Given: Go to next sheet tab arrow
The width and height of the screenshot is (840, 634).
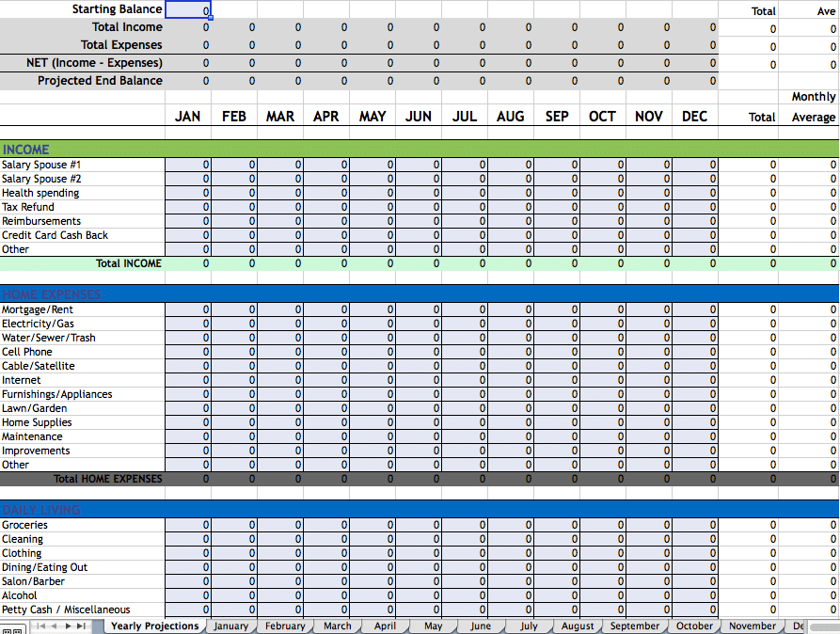Looking at the screenshot, I should [x=68, y=626].
